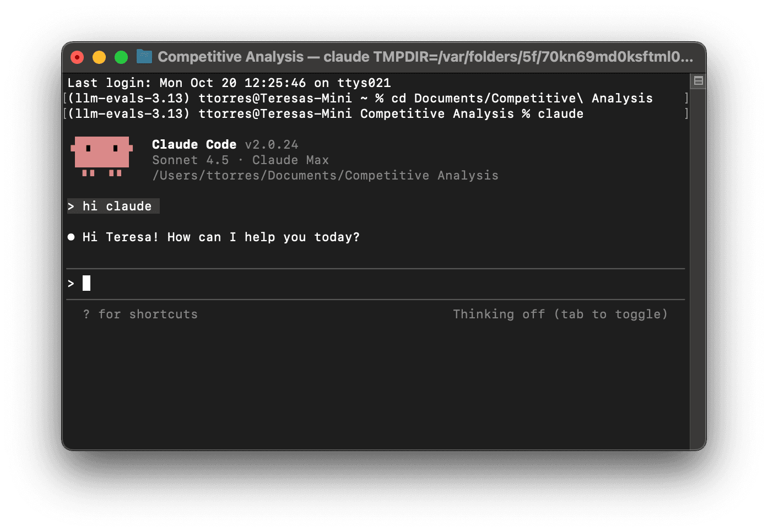Click the green maximize traffic light
Viewport: 768px width, 532px height.
click(121, 57)
